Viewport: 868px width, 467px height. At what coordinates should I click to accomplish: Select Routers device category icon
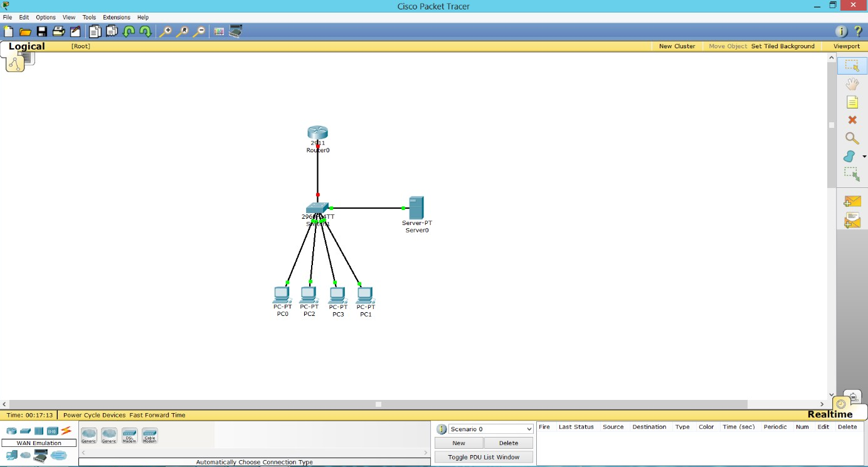(11, 431)
